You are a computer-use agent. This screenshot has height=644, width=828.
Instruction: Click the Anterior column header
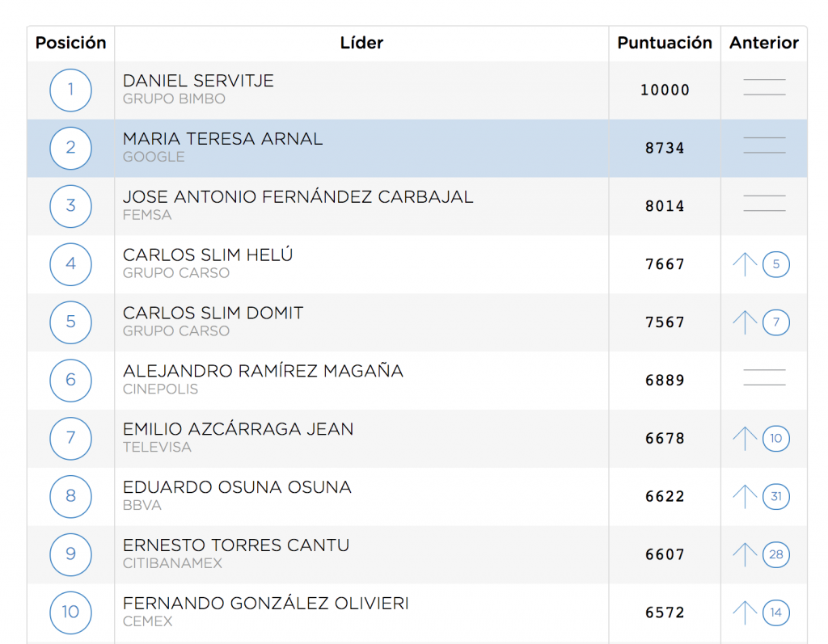pos(764,43)
